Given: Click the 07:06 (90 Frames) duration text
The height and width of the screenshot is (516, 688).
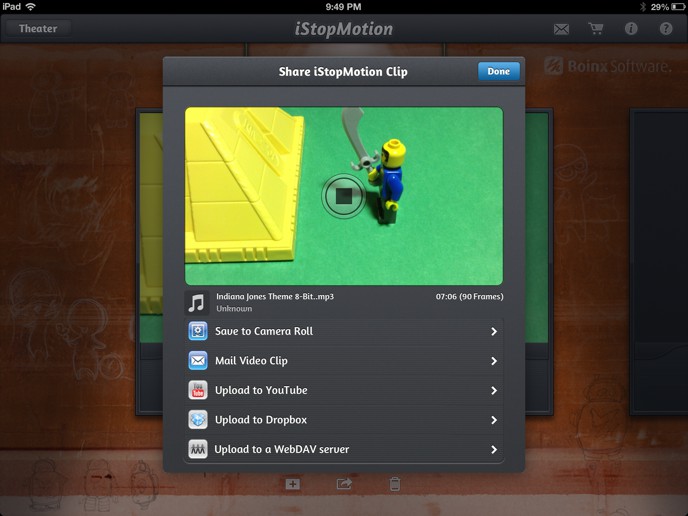Looking at the screenshot, I should [x=469, y=297].
